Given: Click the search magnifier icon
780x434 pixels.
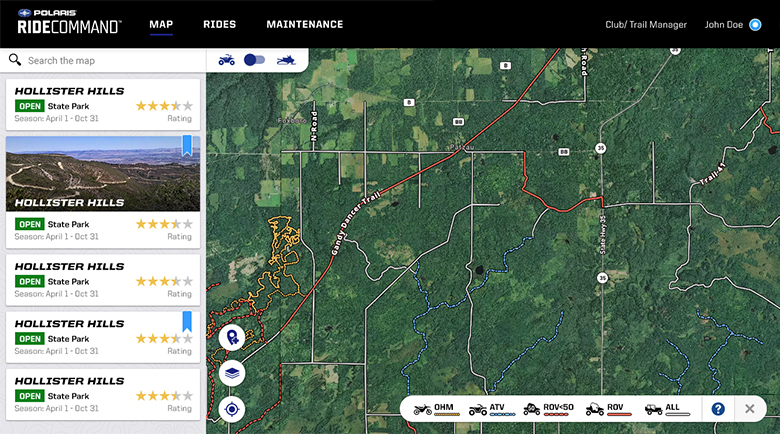Looking at the screenshot, I should coord(15,60).
